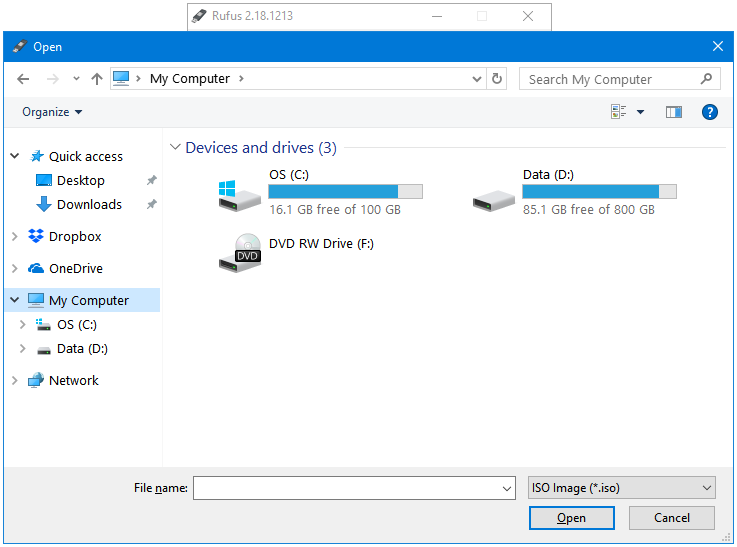Select OneDrive in navigation pane

(x=76, y=269)
